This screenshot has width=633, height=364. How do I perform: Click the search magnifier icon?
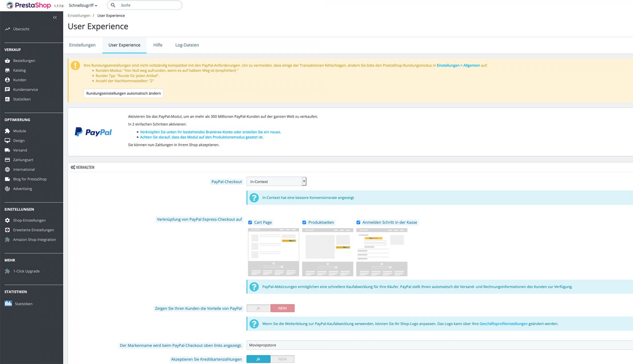coord(113,5)
